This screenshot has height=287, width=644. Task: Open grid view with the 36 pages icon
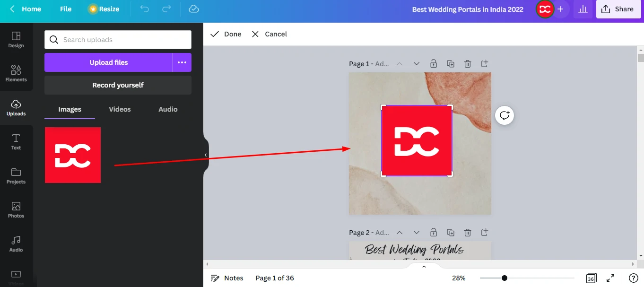pyautogui.click(x=591, y=278)
